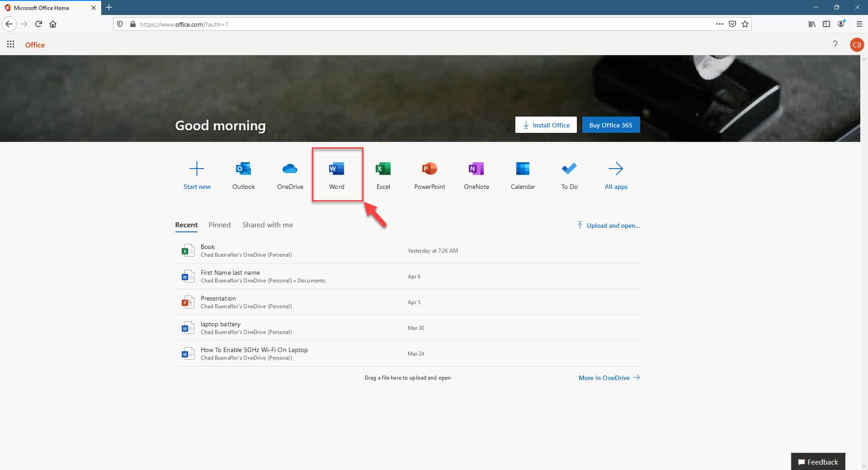Open First Name last name document
868x470 pixels.
coord(407,277)
